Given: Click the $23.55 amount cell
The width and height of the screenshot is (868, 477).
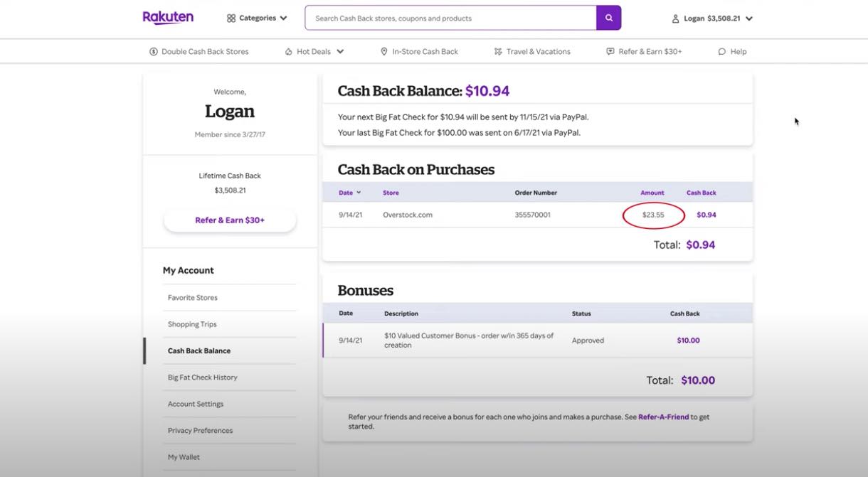Looking at the screenshot, I should [653, 215].
